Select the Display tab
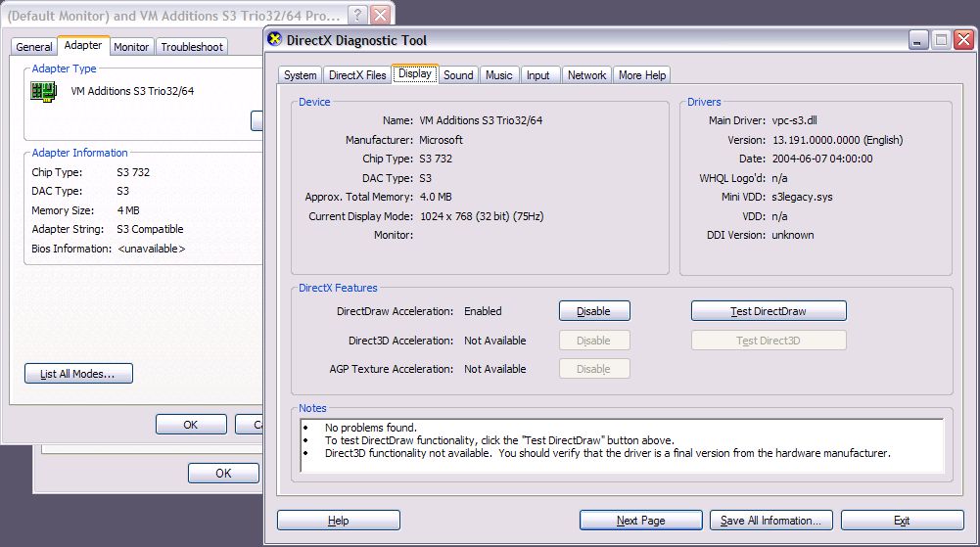 coord(415,73)
